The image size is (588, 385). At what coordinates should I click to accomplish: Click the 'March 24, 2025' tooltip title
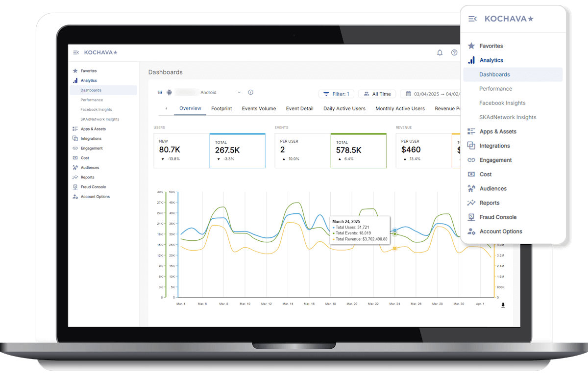[346, 222]
